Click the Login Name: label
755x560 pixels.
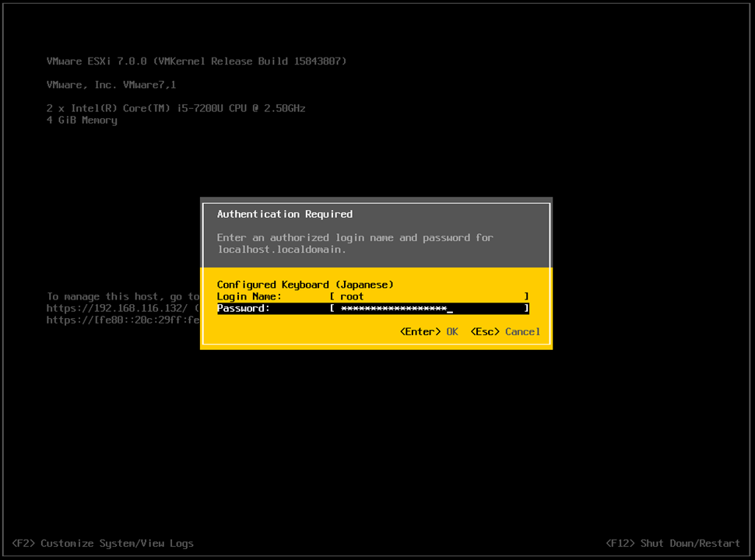tap(249, 296)
